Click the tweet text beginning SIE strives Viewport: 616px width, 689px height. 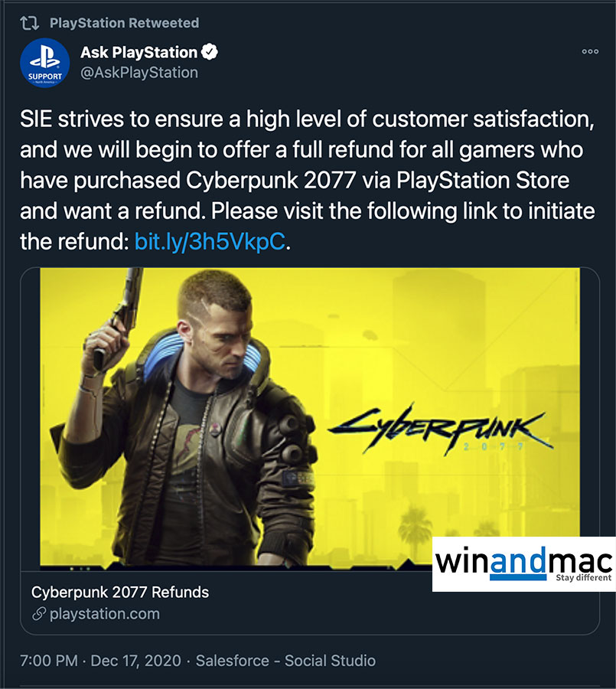click(308, 180)
